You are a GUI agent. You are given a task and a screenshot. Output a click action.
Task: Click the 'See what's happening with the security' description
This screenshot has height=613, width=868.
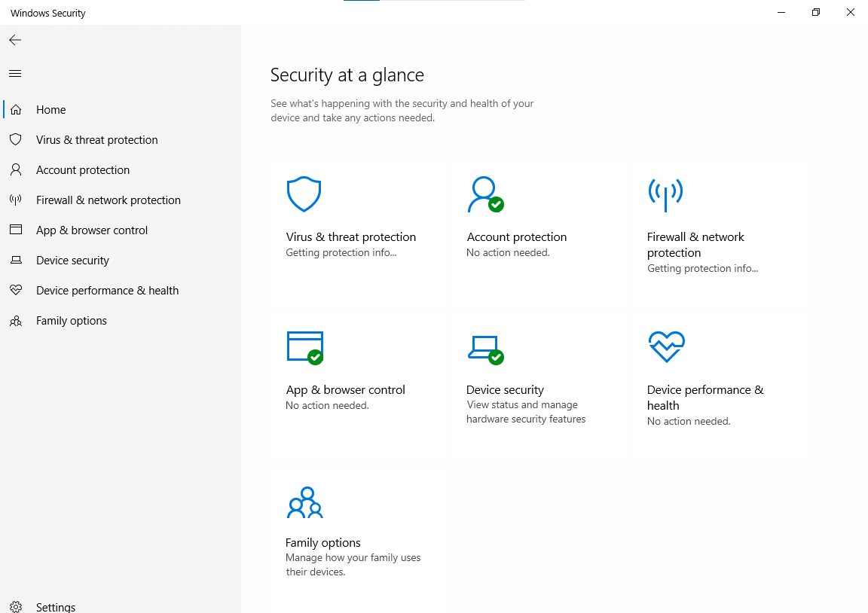pos(402,111)
